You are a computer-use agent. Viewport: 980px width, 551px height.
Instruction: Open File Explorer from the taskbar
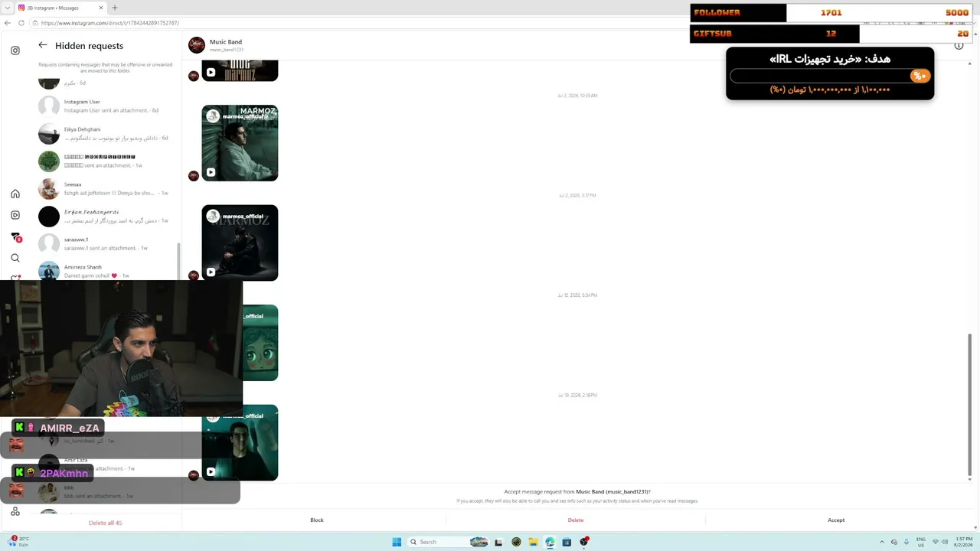pyautogui.click(x=533, y=542)
